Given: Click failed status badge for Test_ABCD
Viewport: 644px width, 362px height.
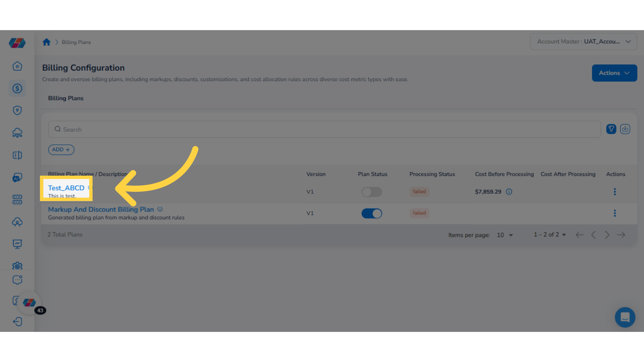Looking at the screenshot, I should pos(419,191).
